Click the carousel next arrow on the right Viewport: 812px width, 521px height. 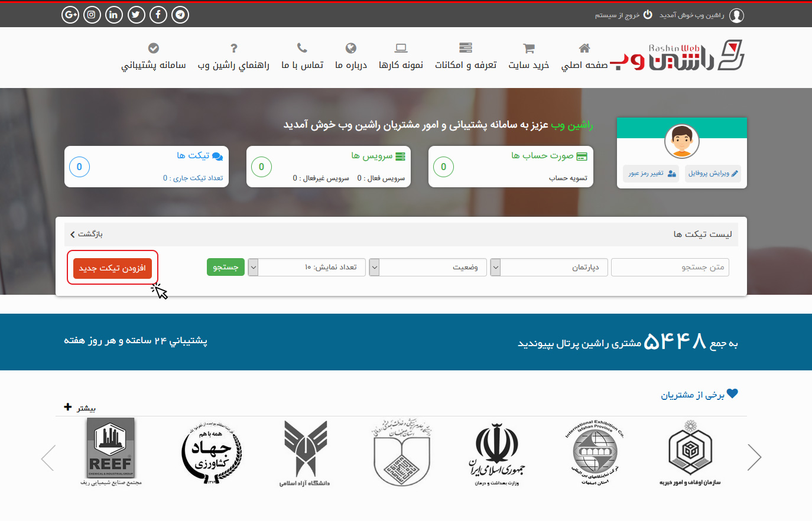[x=754, y=457]
